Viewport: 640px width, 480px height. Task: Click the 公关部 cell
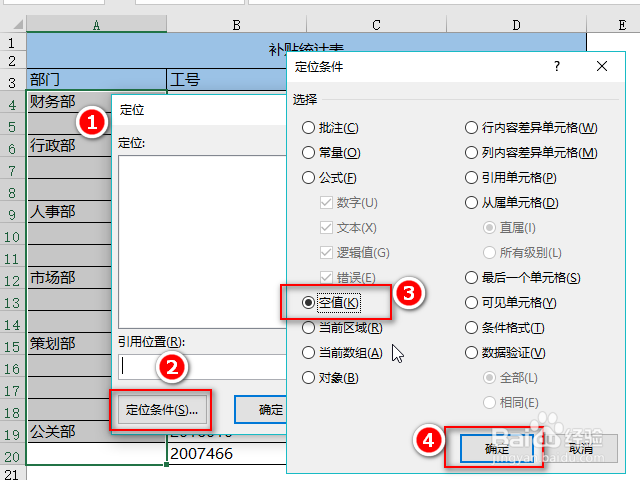click(x=69, y=431)
